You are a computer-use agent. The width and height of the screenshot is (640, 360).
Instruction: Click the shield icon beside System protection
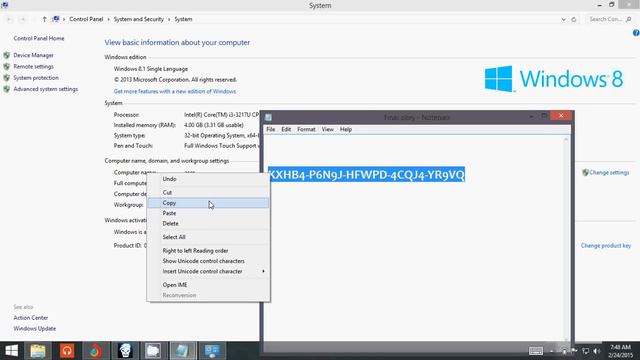(x=6, y=78)
